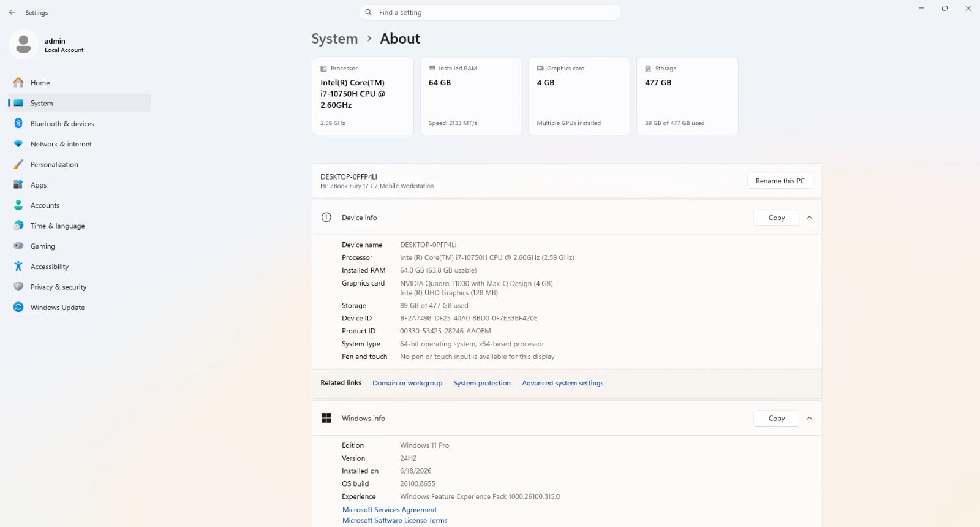Click the Bluetooth icon in the sidebar
Viewport: 980px width, 527px height.
click(18, 123)
